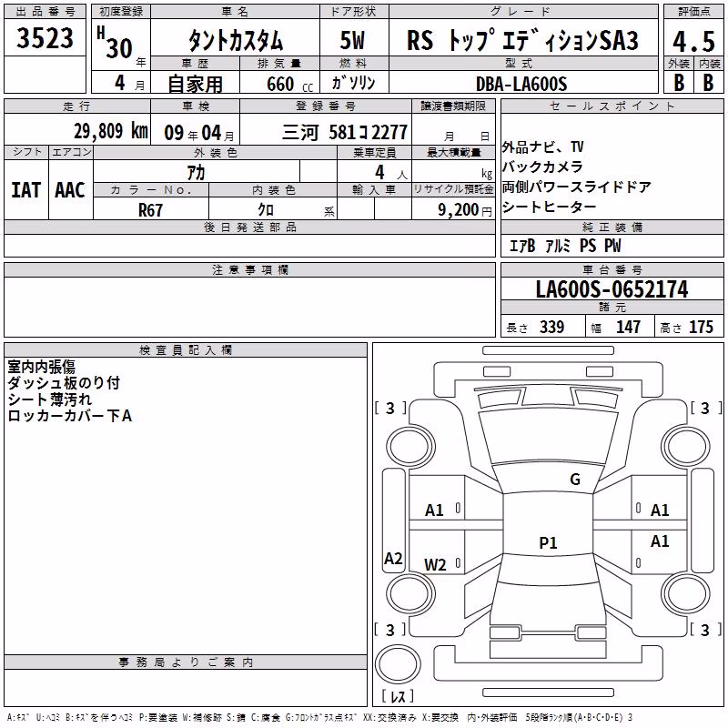Select the AAC air conditioner value
The width and height of the screenshot is (728, 728).
pos(70,190)
